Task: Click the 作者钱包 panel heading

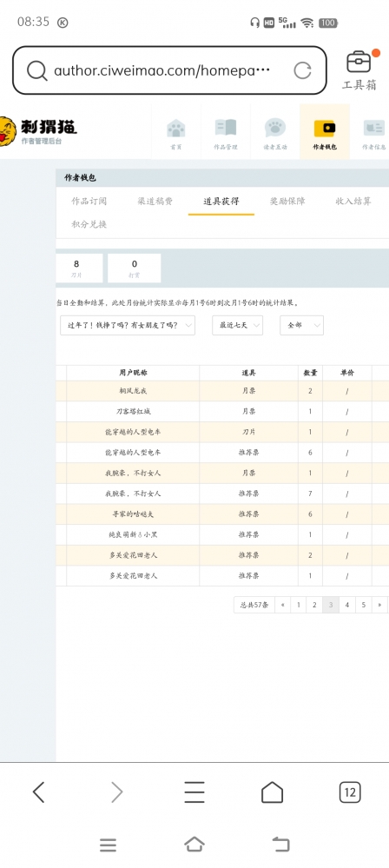Action: tap(81, 178)
